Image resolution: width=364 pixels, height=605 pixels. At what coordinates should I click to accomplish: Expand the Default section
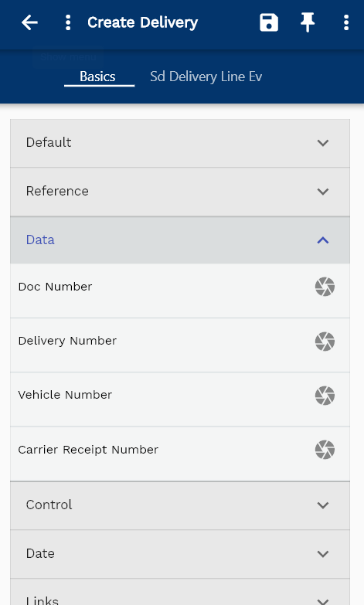[x=180, y=143]
